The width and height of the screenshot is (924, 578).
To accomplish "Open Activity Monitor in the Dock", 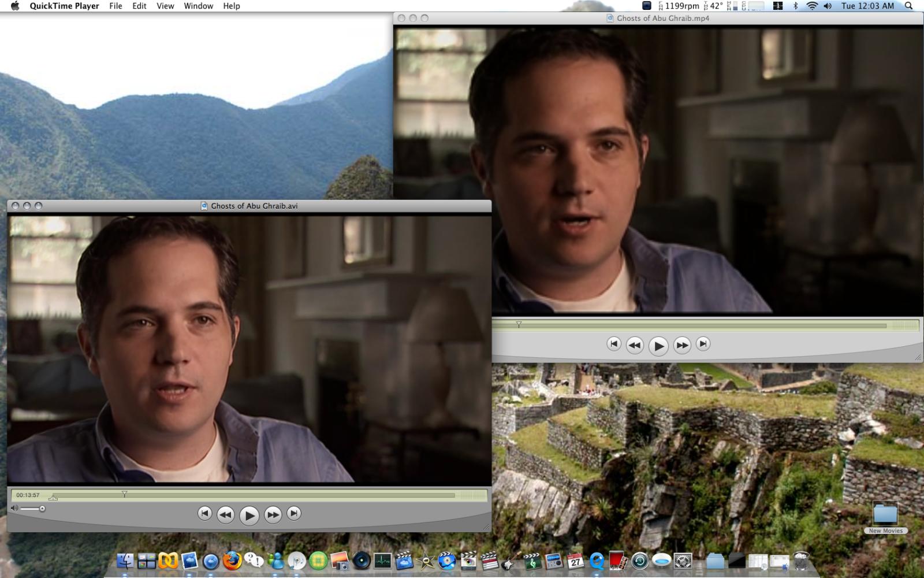I will 382,560.
